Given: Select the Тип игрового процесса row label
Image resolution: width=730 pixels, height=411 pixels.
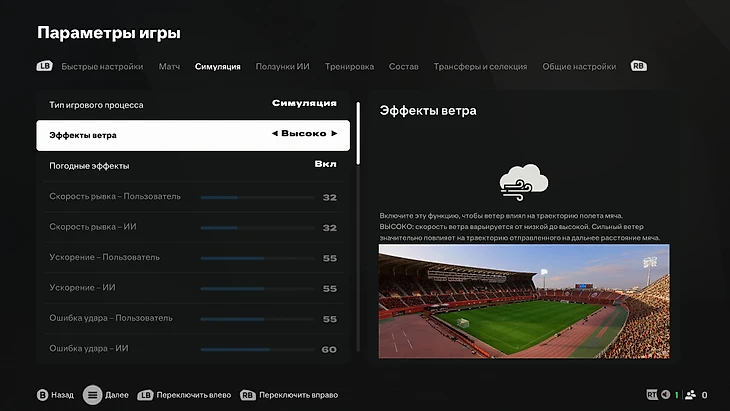Looking at the screenshot, I should 96,105.
